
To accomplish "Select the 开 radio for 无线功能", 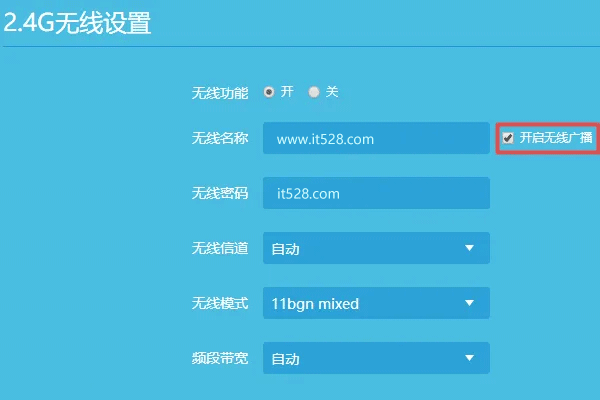I will click(269, 92).
